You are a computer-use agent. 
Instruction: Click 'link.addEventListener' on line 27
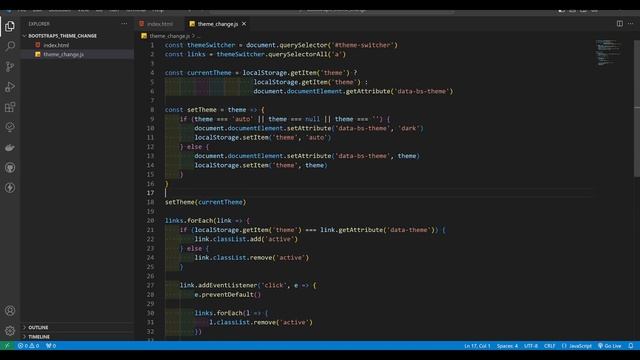pos(218,285)
